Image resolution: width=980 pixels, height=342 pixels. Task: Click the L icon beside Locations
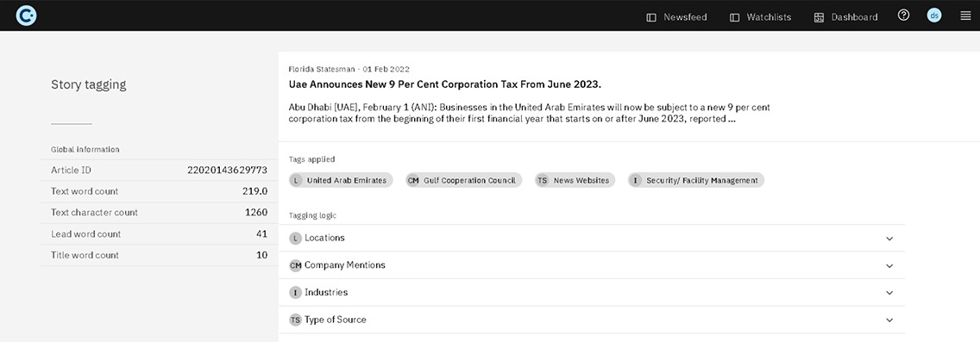pyautogui.click(x=296, y=239)
